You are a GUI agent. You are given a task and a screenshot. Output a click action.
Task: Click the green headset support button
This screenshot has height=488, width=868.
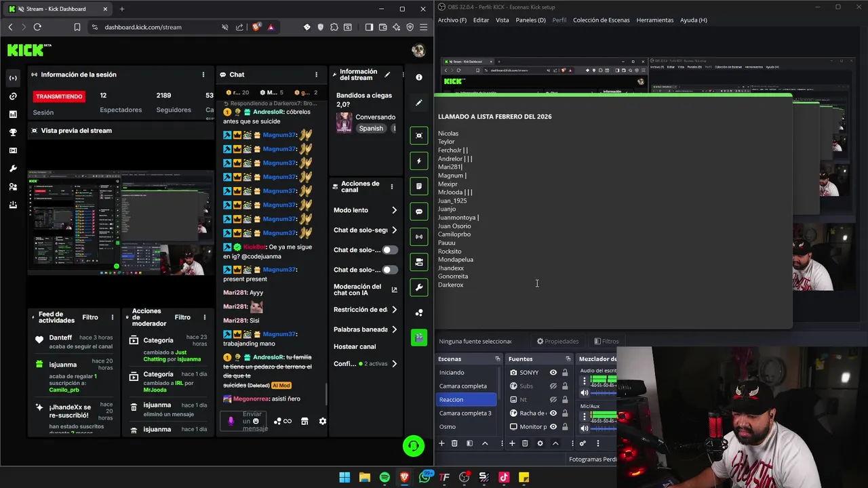point(414,445)
